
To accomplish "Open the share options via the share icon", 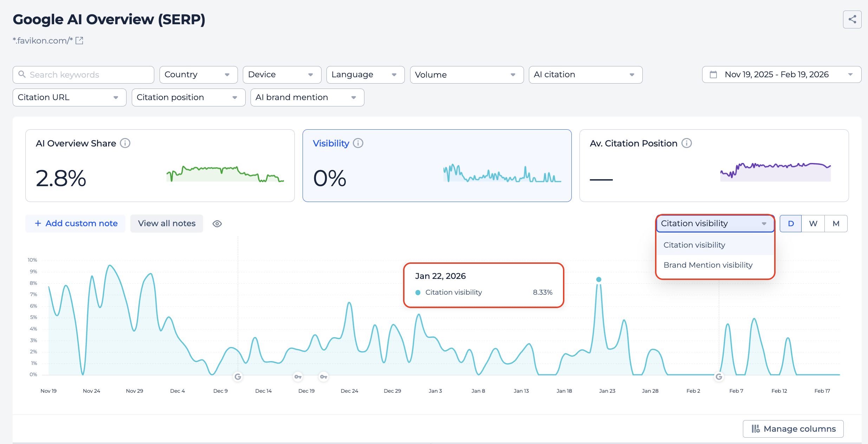I will click(x=852, y=19).
